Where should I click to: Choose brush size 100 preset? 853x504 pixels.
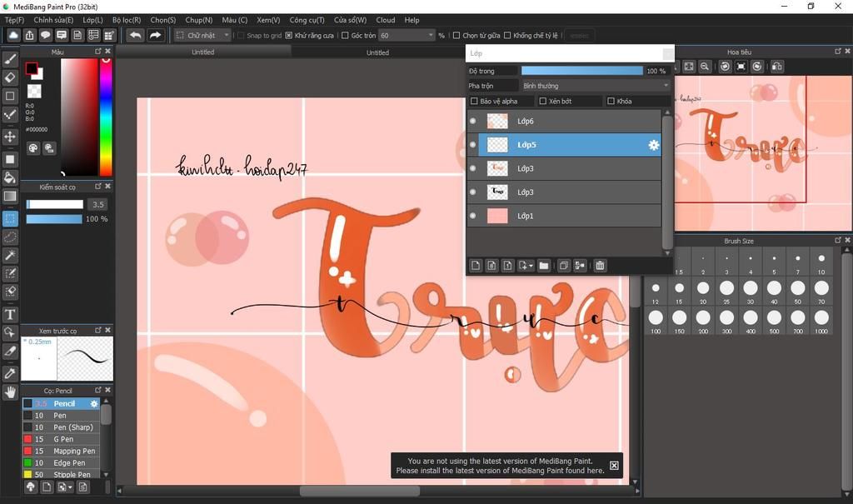(x=656, y=321)
